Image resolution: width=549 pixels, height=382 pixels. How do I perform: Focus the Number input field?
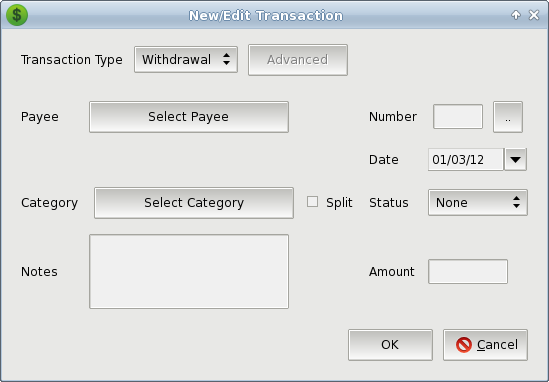[x=458, y=117]
